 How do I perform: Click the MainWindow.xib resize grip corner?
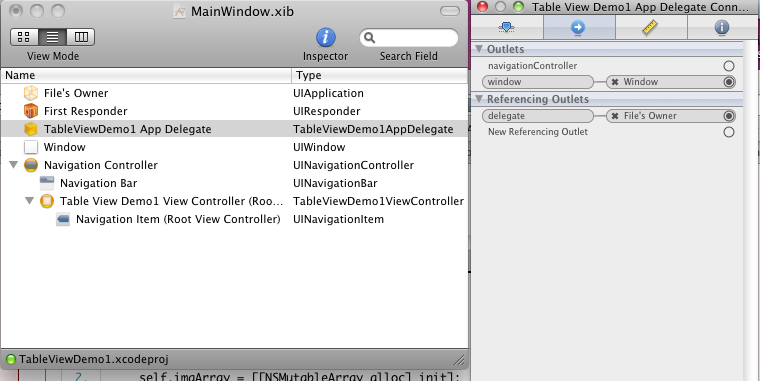[459, 360]
